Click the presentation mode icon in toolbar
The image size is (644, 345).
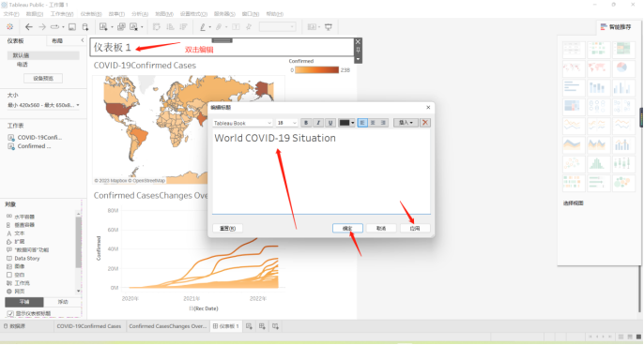pos(329,26)
